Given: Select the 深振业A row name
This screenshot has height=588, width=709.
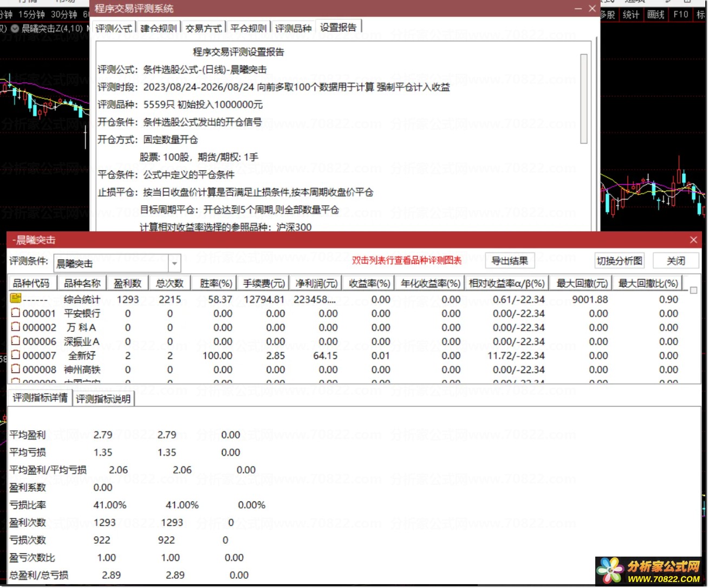Looking at the screenshot, I should tap(82, 342).
